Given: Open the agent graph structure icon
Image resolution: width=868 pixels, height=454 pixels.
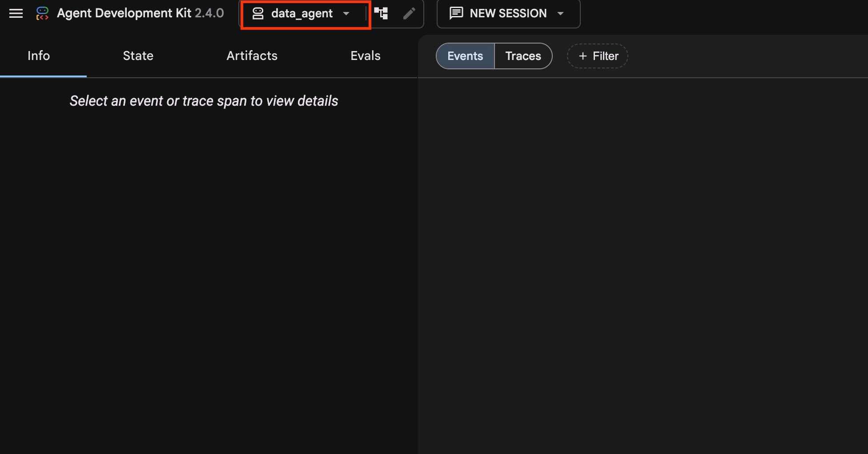Looking at the screenshot, I should click(381, 13).
